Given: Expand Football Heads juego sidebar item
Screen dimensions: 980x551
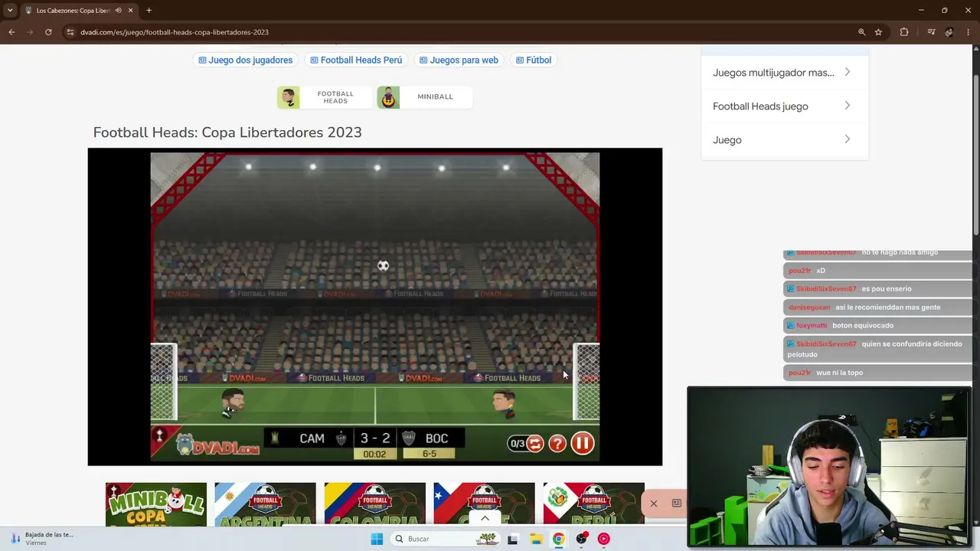Looking at the screenshot, I should (784, 106).
